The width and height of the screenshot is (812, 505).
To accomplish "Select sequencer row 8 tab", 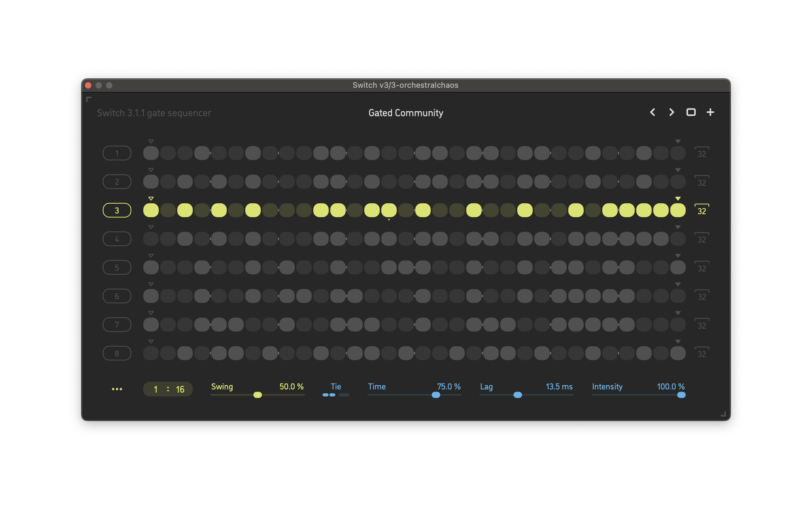I will (117, 353).
